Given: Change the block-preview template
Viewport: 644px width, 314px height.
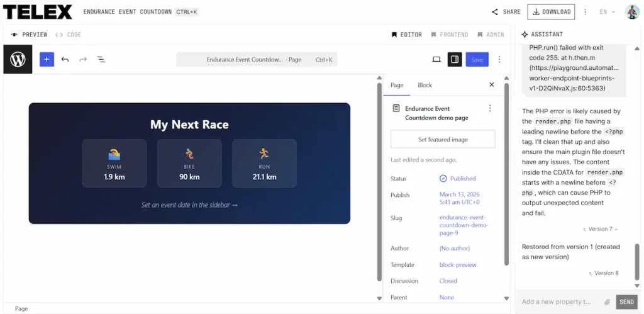Looking at the screenshot, I should point(458,265).
